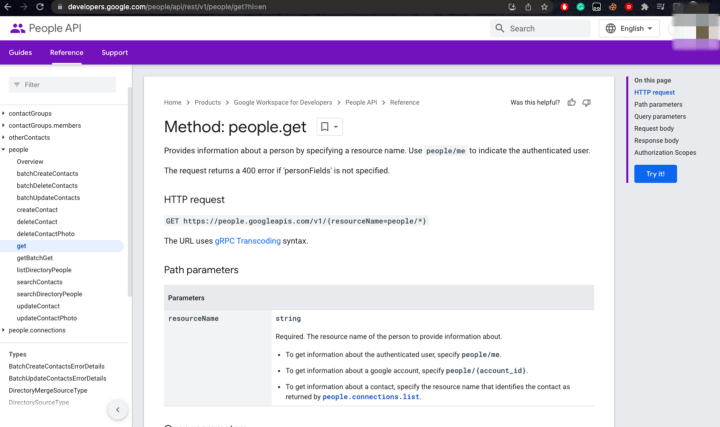Open searchDirectoryPeople in sidebar
The height and width of the screenshot is (427, 720).
point(49,293)
